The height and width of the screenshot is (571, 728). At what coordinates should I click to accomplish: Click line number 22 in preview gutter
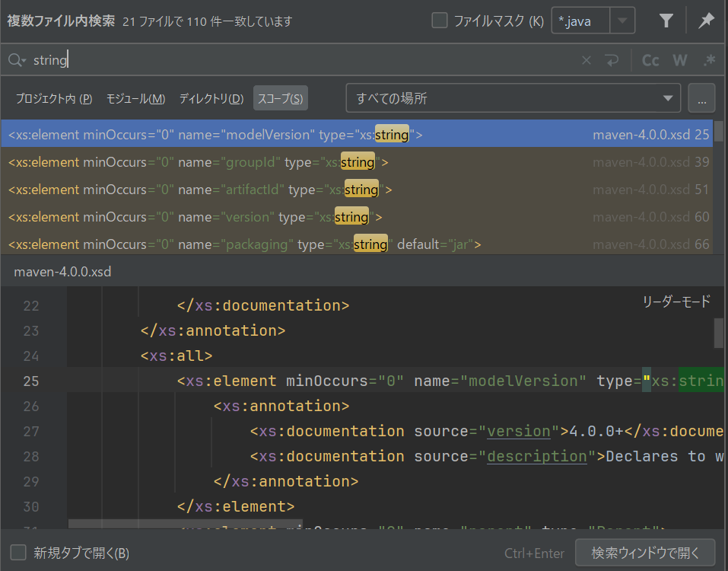click(x=31, y=306)
